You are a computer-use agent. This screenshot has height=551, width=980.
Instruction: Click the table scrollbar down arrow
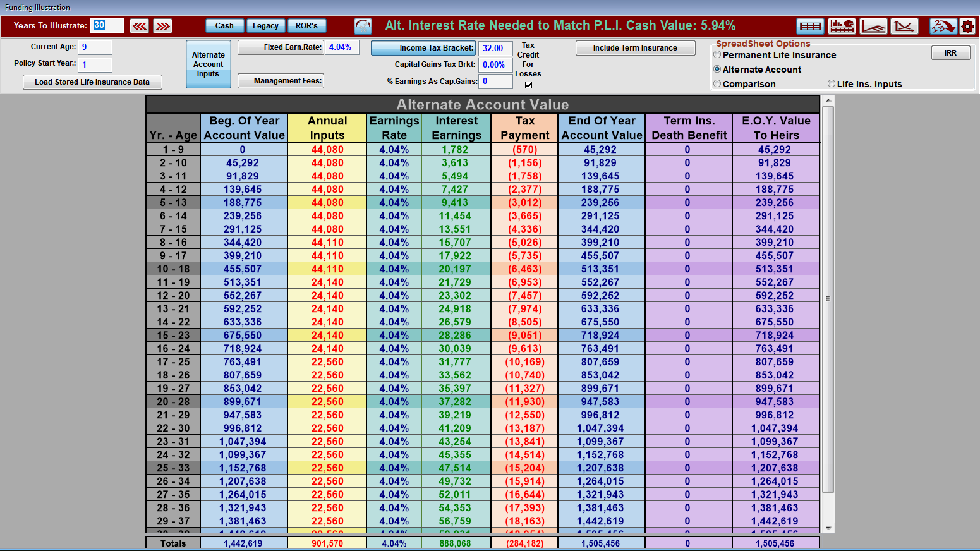828,528
